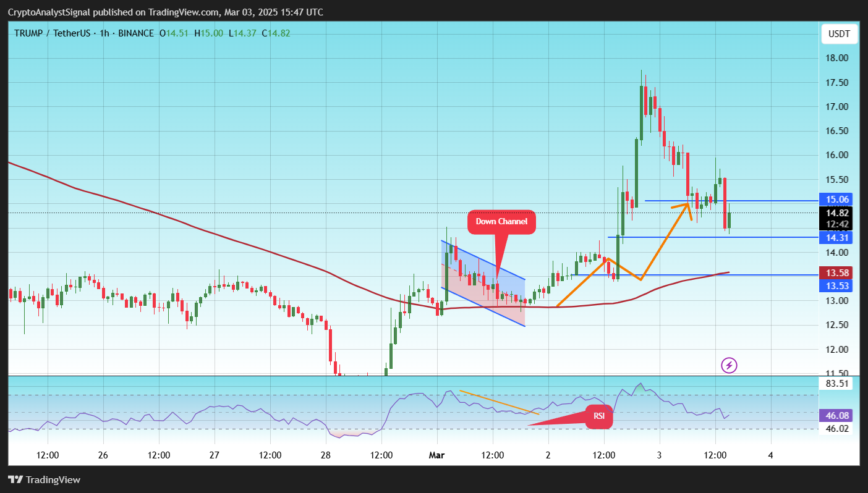Click the '4' date label on time axis
The width and height of the screenshot is (868, 493).
click(x=770, y=455)
